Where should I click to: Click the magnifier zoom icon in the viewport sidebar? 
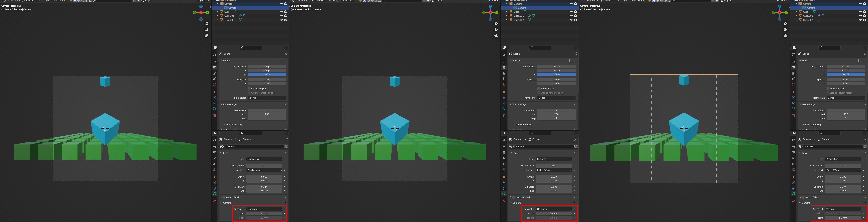pyautogui.click(x=206, y=24)
